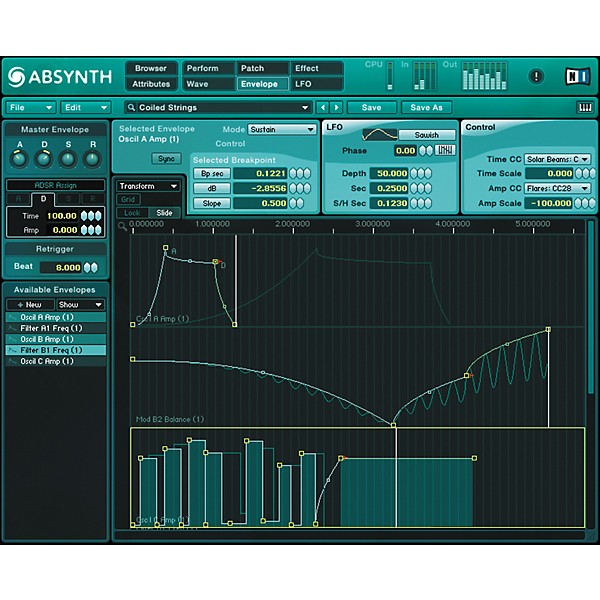Toggle the LFO sample-and-hold icon next to Phase
This screenshot has width=600, height=600.
tap(445, 150)
